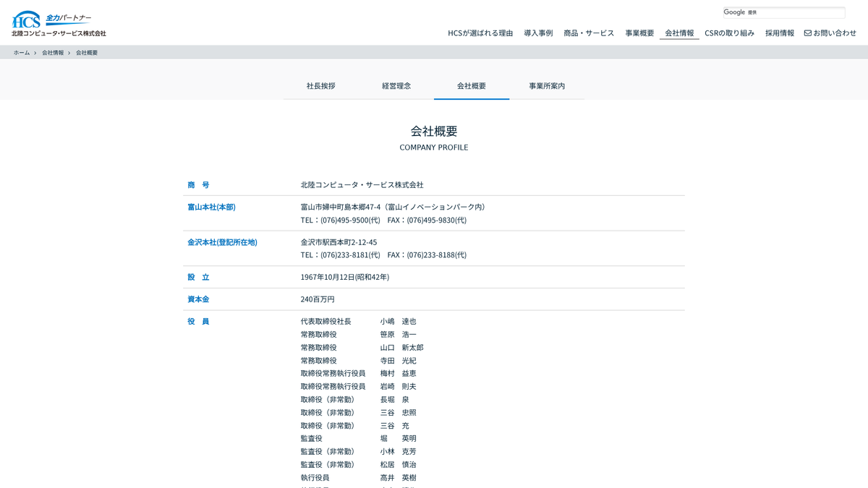
Task: Open the 事業概要 menu item
Action: [639, 33]
